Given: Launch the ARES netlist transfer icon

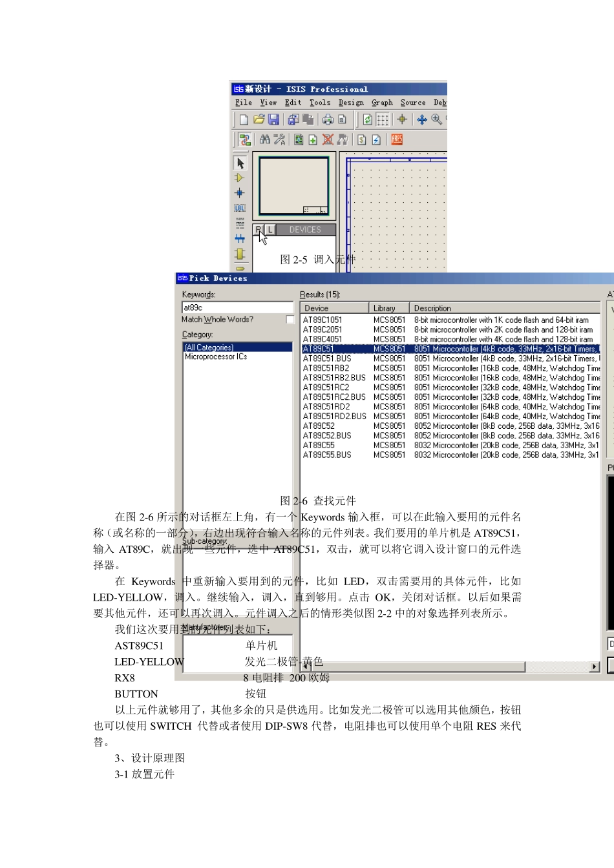Looking at the screenshot, I should coord(397,139).
